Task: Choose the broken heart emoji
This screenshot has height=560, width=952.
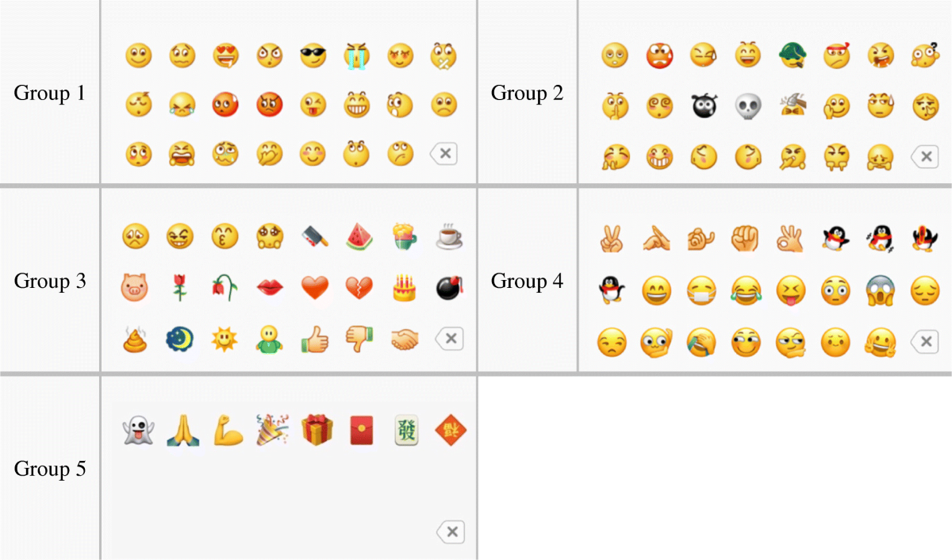Action: (359, 286)
